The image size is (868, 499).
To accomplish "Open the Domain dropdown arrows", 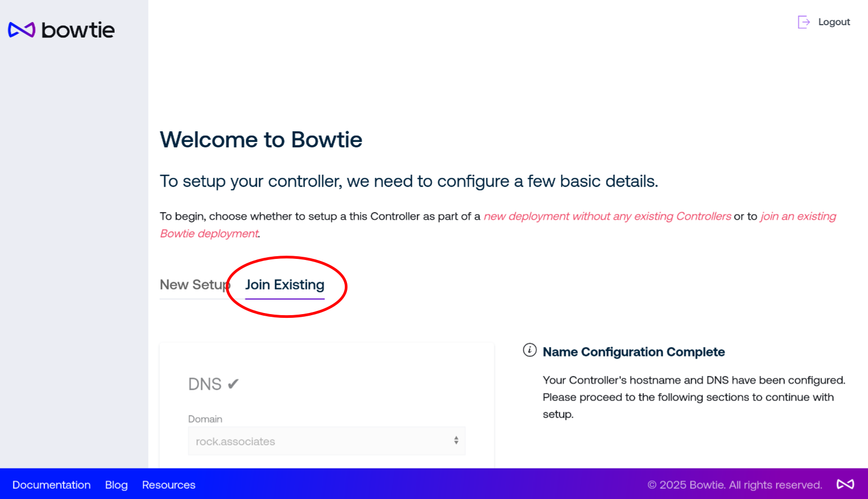I will (x=456, y=441).
